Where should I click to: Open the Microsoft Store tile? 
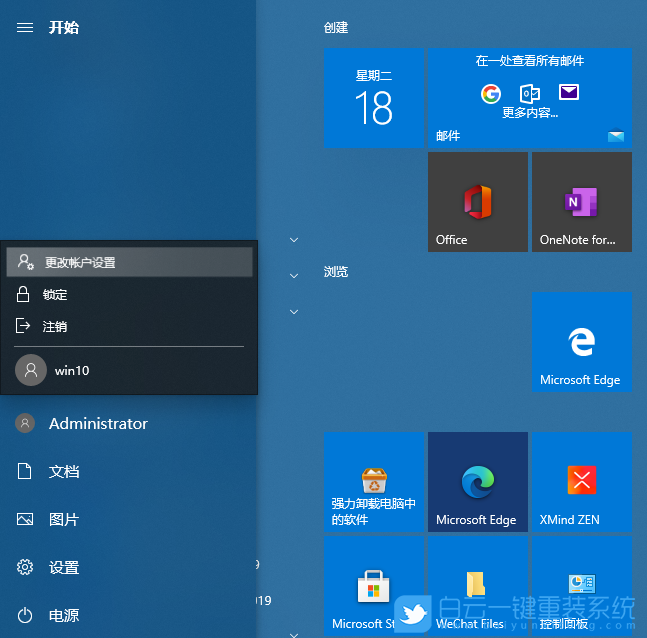click(373, 586)
